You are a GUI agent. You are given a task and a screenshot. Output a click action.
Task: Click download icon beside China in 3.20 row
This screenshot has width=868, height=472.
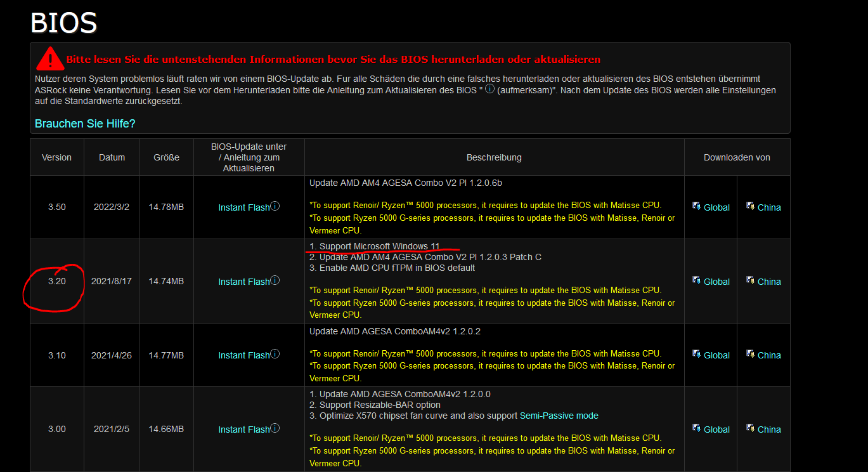[751, 280]
